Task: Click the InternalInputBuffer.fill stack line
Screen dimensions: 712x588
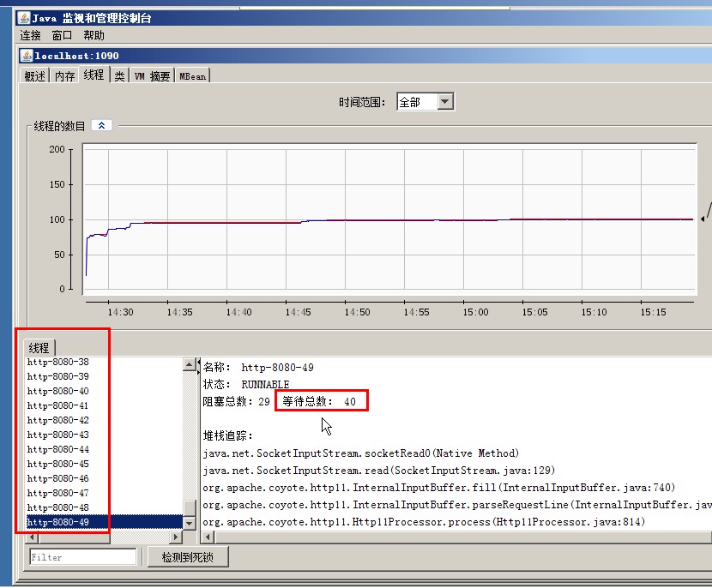Action: (439, 488)
